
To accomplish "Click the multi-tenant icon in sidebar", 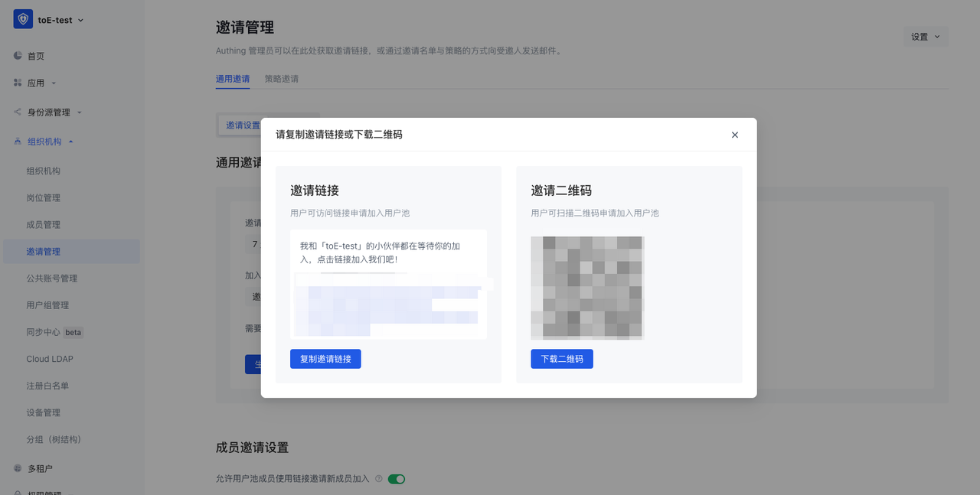I will [18, 468].
